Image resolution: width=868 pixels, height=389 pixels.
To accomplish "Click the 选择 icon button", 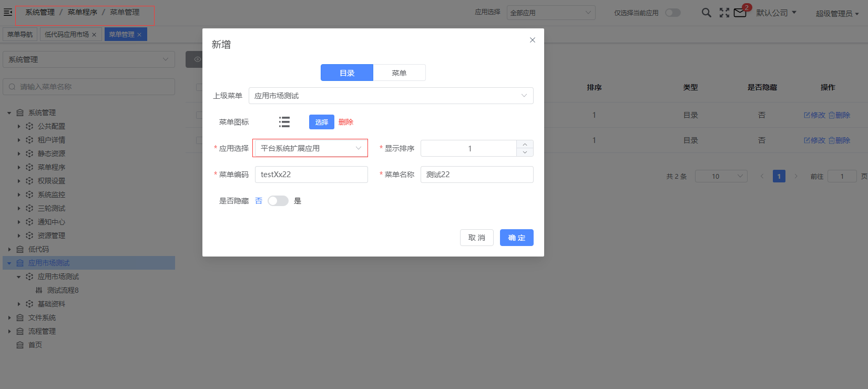I will pyautogui.click(x=322, y=122).
